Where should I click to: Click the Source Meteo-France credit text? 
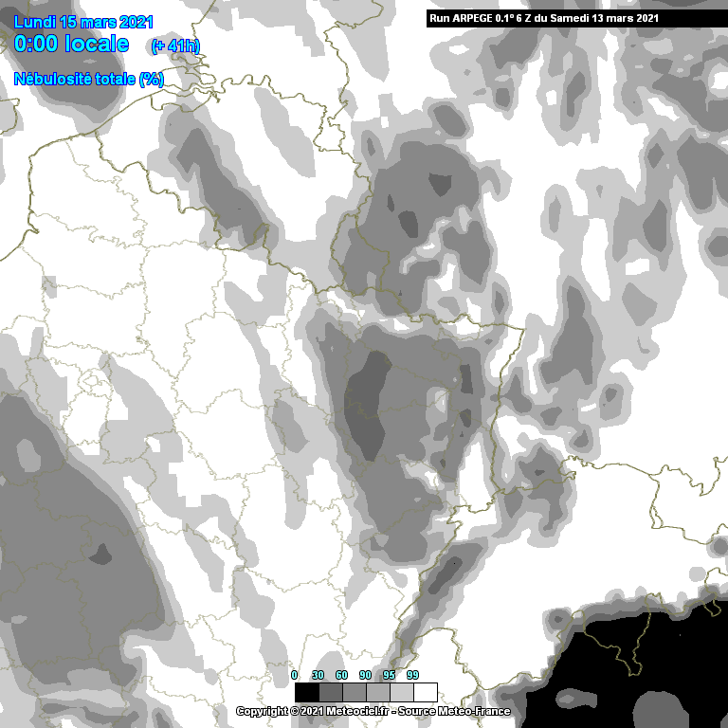click(456, 711)
